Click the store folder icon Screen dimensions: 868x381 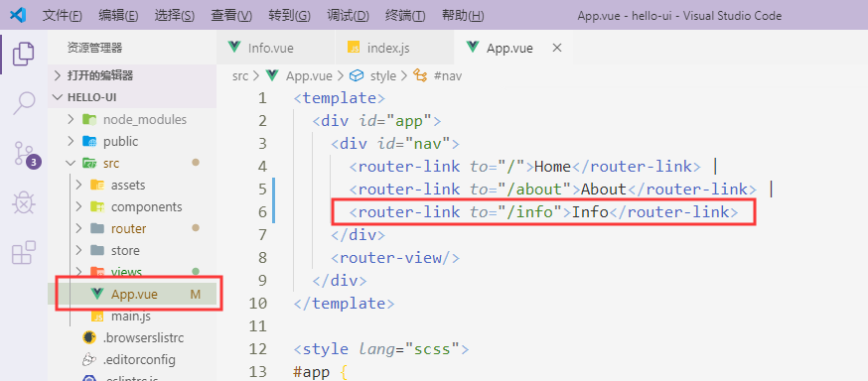(x=97, y=250)
